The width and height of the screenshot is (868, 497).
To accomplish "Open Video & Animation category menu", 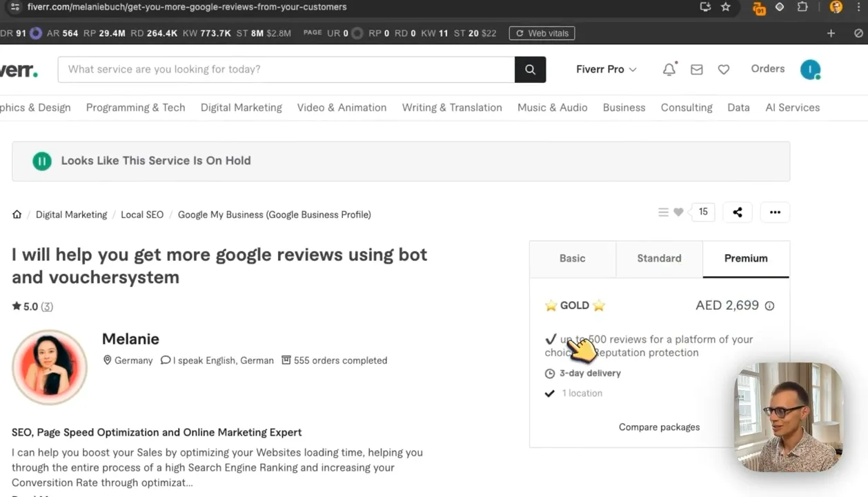I will click(342, 108).
